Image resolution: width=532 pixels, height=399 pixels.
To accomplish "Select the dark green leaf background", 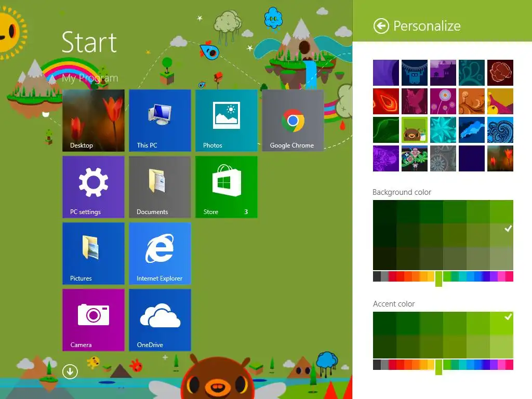I will point(386,129).
